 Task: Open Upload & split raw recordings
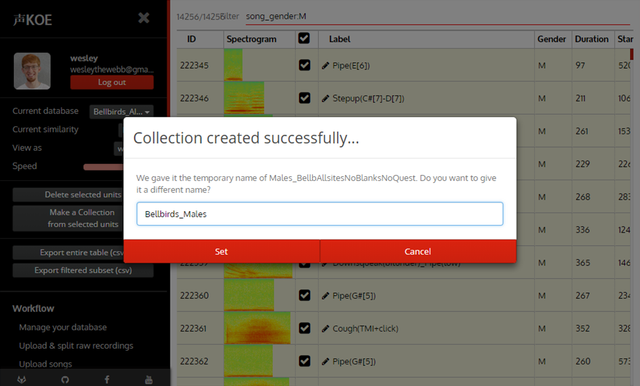coord(76,346)
